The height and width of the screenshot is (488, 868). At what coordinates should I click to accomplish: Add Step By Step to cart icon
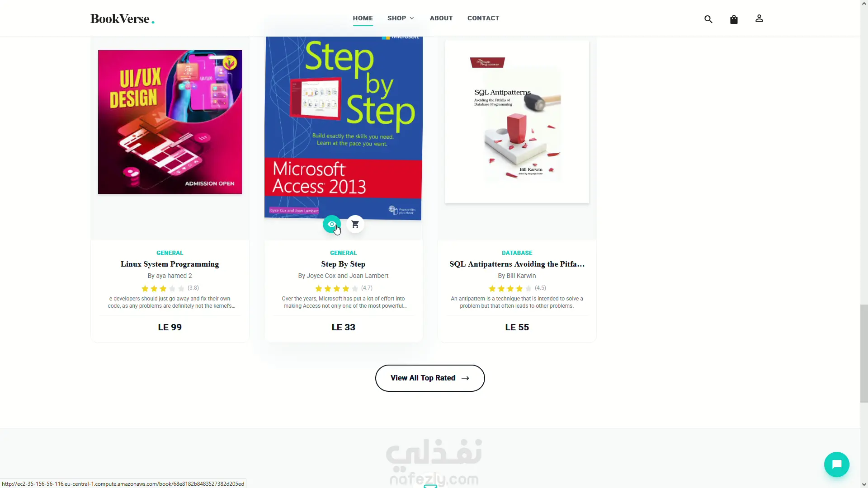(355, 224)
